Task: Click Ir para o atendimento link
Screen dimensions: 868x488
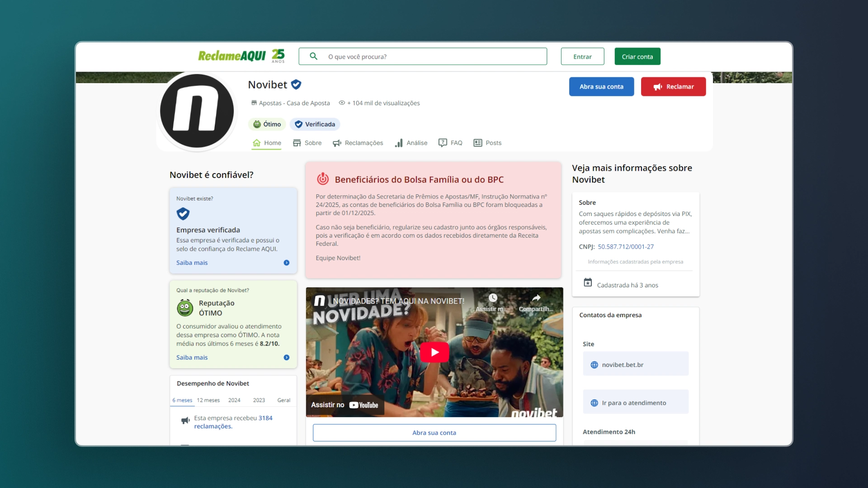Action: pyautogui.click(x=636, y=402)
